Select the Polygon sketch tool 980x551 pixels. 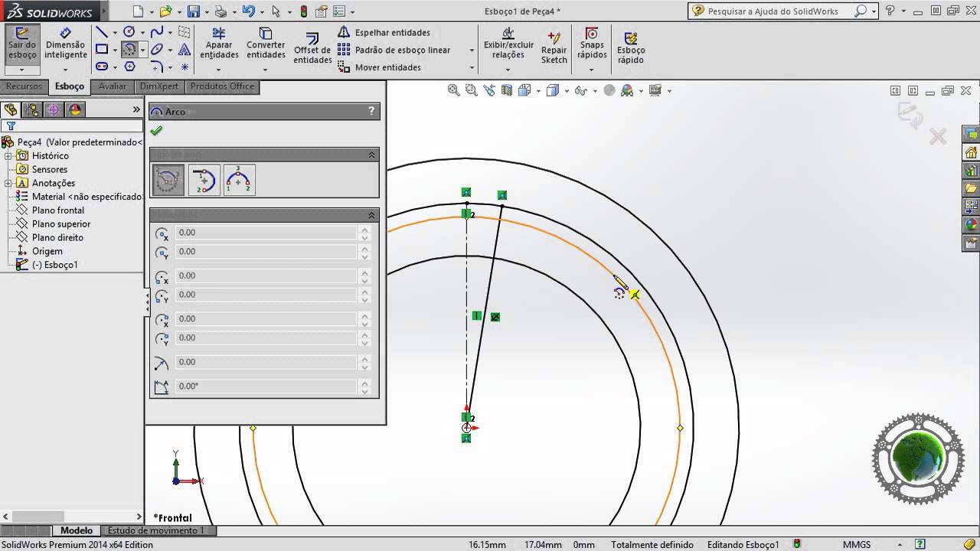(129, 67)
